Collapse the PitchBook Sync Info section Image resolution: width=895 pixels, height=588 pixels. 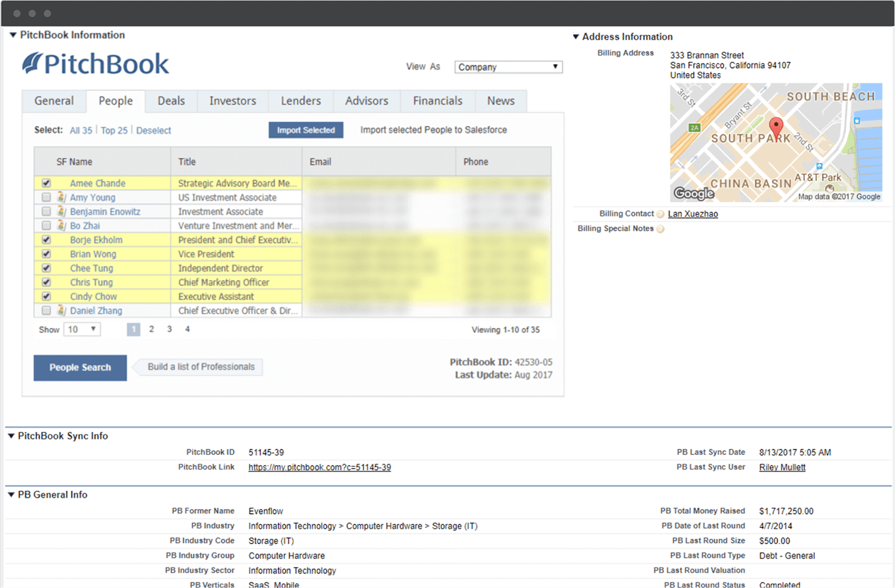(x=11, y=436)
